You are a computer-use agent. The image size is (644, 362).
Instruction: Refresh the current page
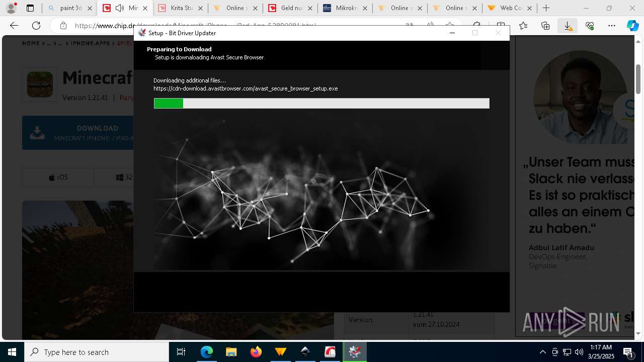click(36, 26)
